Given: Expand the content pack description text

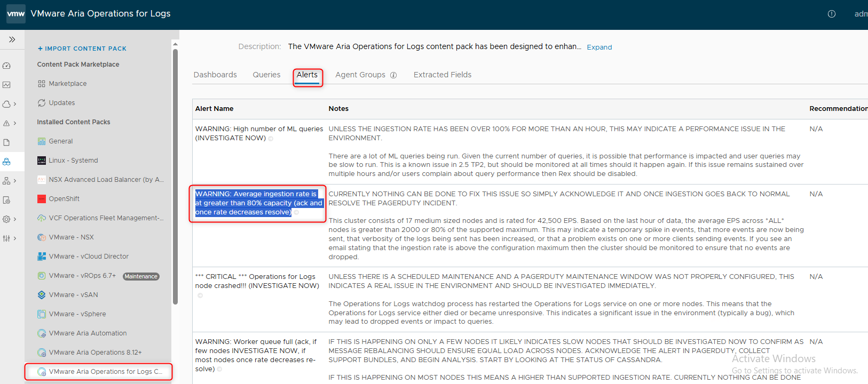Looking at the screenshot, I should (x=599, y=47).
